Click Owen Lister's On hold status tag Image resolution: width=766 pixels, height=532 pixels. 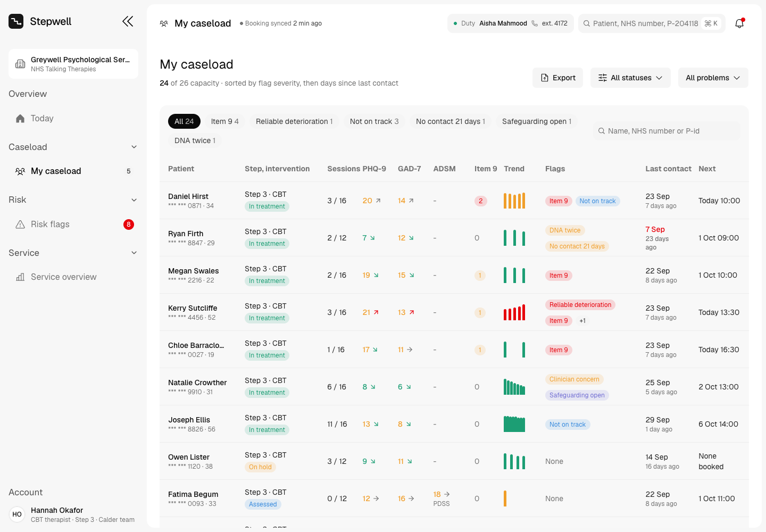tap(260, 467)
